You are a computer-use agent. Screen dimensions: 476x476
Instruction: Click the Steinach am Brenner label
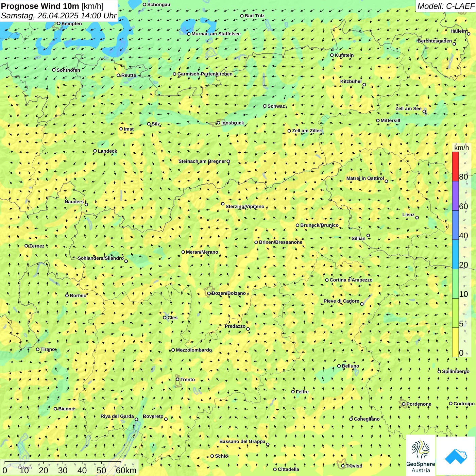click(x=202, y=161)
